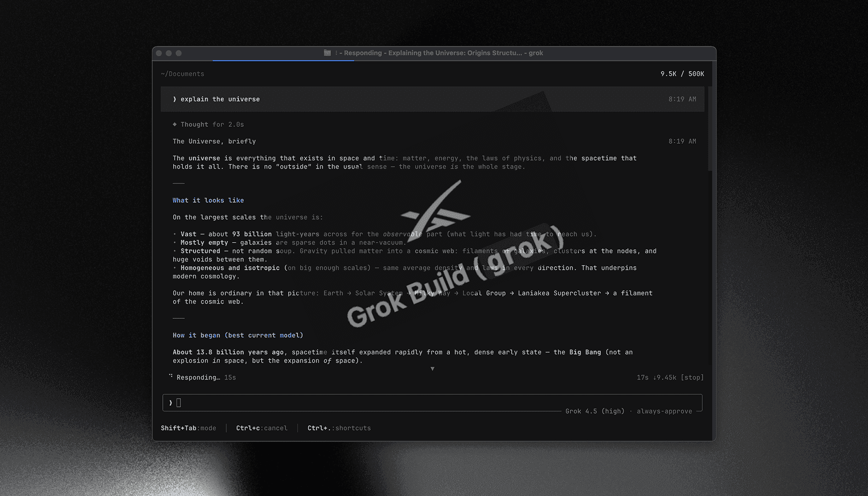This screenshot has height=496, width=868.
Task: Expand the 'Thought for 2.0s' section
Action: 208,125
